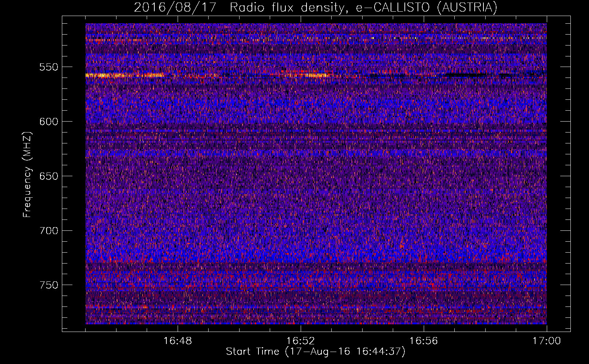Click the 650 frequency tick label
589x364 pixels.
49,176
